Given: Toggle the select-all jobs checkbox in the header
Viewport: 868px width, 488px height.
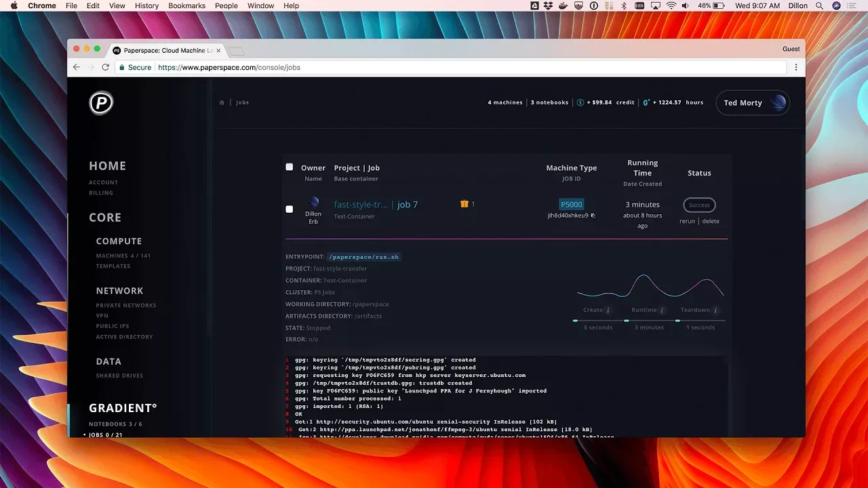Looking at the screenshot, I should 290,167.
